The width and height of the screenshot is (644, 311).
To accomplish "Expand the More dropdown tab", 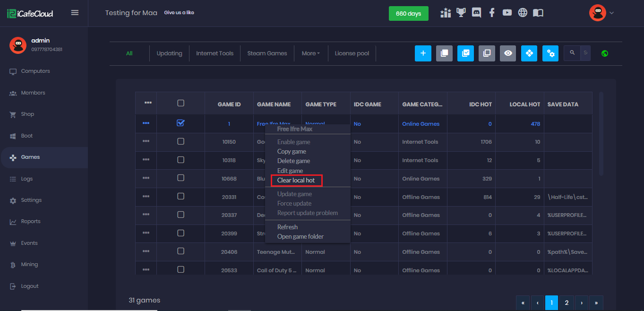I will click(x=310, y=53).
